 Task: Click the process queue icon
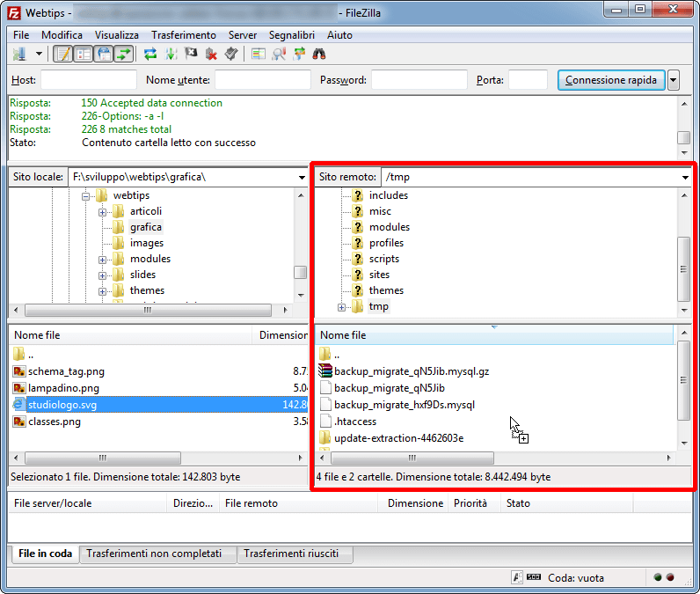click(171, 55)
